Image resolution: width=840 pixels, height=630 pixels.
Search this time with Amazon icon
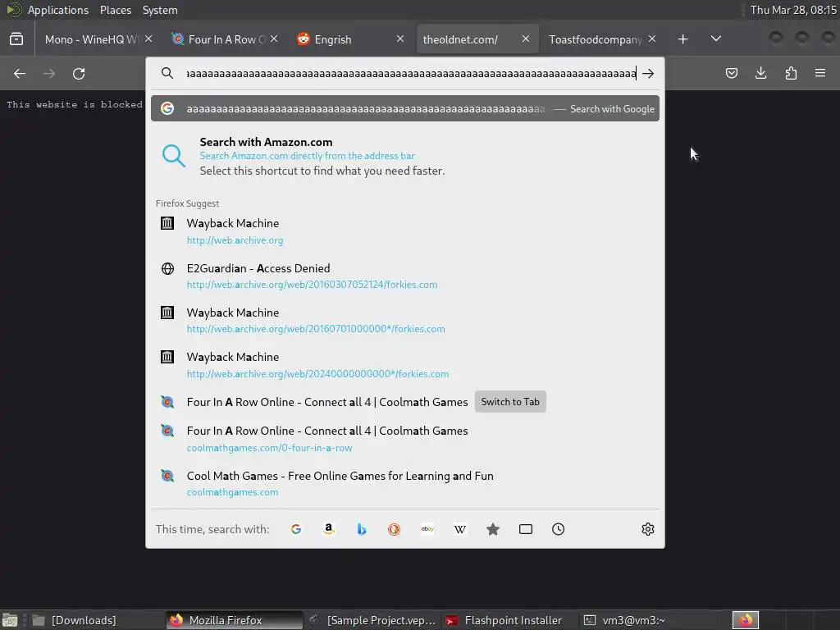tap(329, 529)
